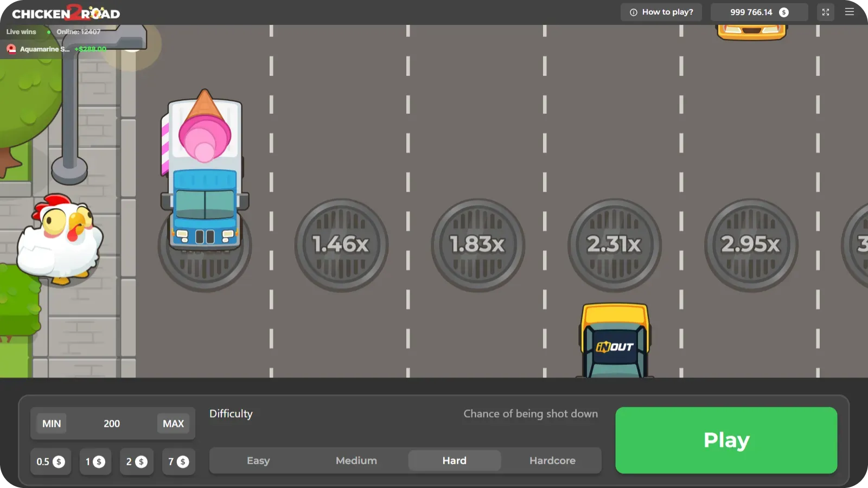Choose the 7 dollar quick bet
Viewport: 868px width, 488px height.
point(178,461)
